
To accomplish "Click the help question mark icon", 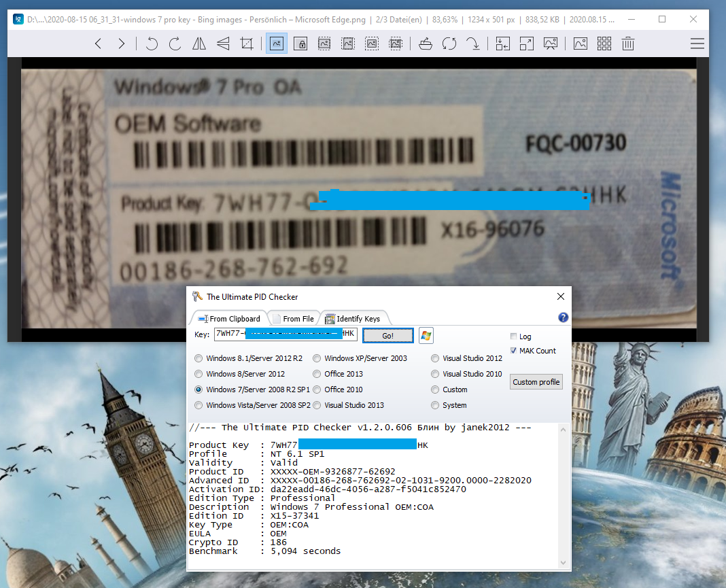I will pos(563,317).
